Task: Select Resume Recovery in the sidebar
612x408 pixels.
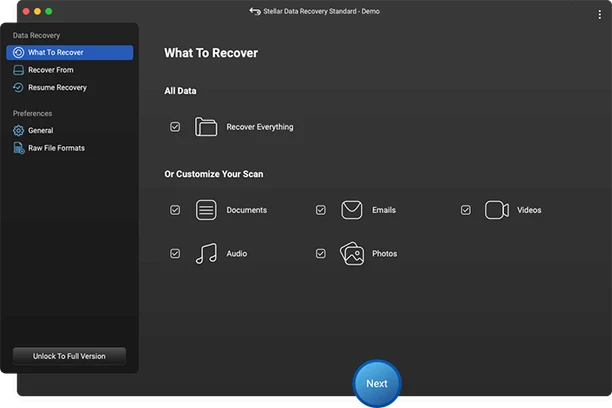Action: [56, 88]
